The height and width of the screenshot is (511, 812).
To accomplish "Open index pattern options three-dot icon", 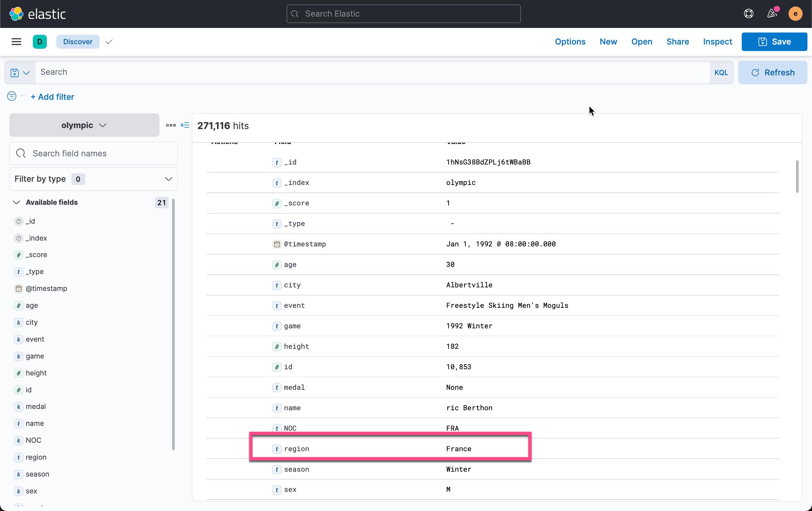I will (171, 125).
